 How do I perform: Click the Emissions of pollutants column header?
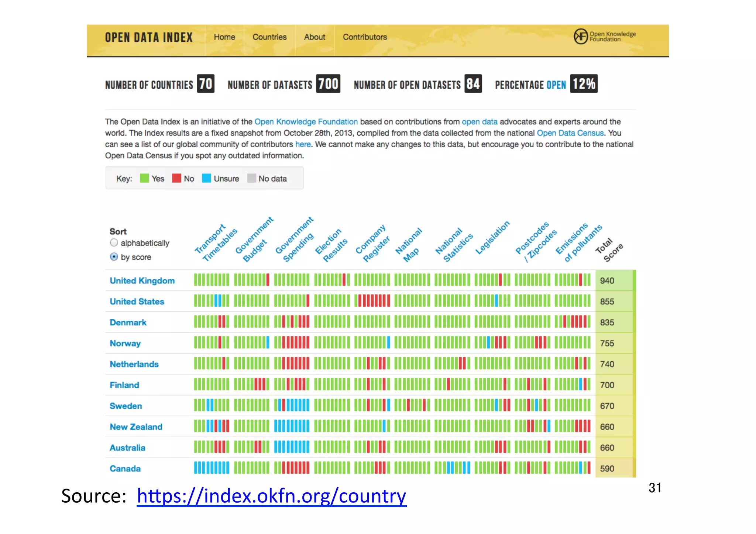[x=579, y=242]
